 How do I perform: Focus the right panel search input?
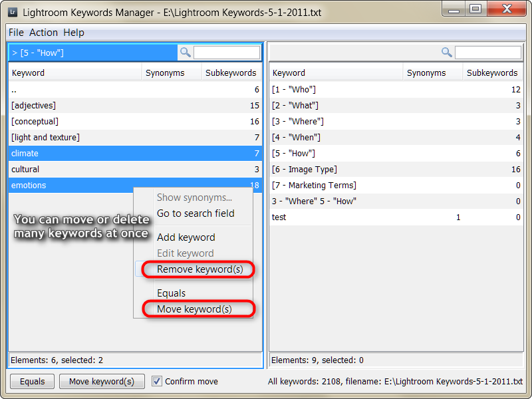click(488, 53)
